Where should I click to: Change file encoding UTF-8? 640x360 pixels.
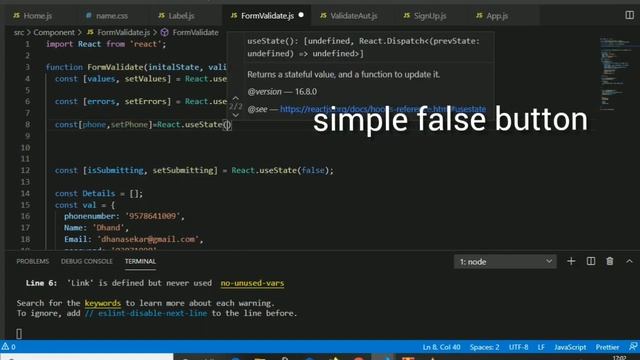pos(518,347)
